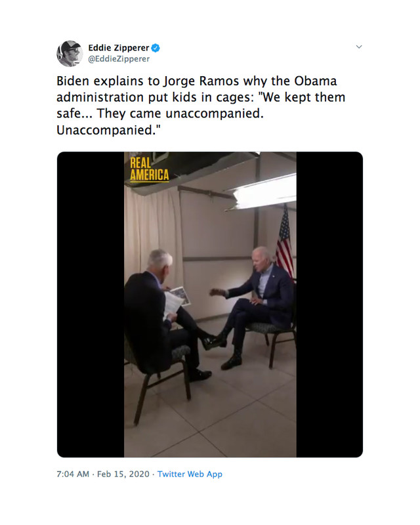The image size is (420, 525).
Task: Click the "Obama" word in tweet text
Action: tap(316, 81)
